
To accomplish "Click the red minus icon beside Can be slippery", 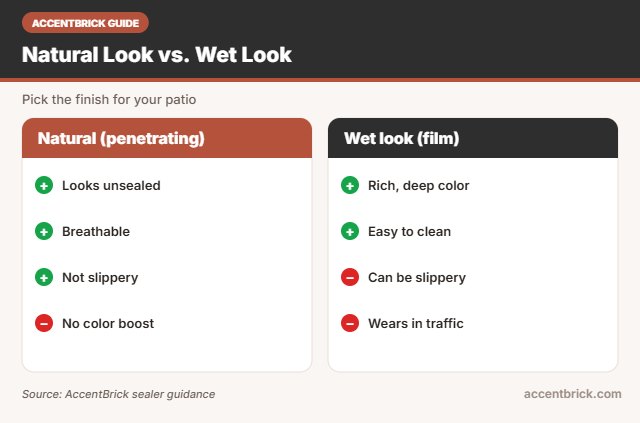I will pos(350,277).
